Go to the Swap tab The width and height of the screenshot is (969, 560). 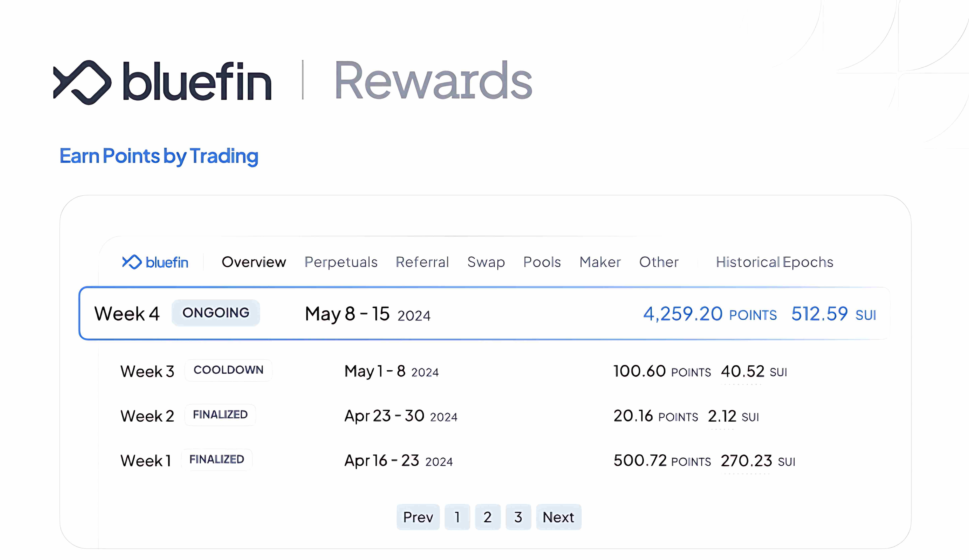pyautogui.click(x=486, y=262)
